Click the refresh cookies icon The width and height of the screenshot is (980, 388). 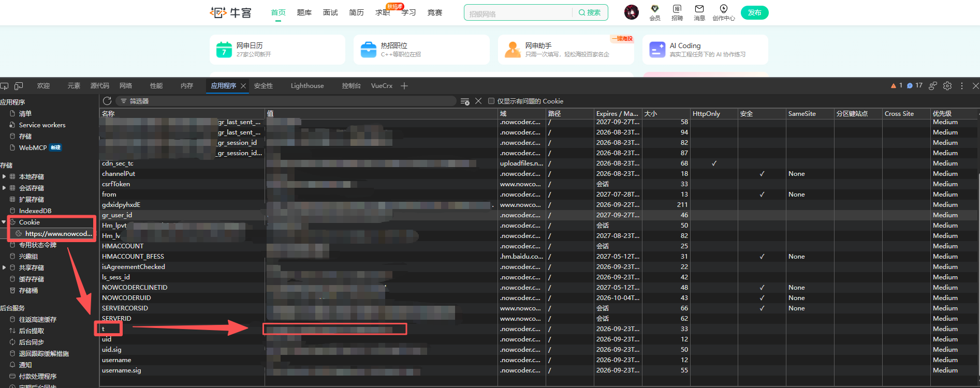coord(107,101)
